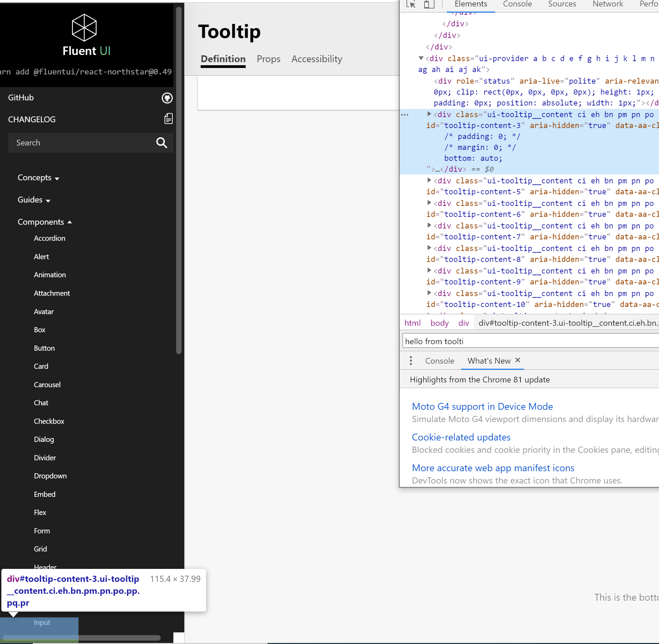Open GitHub via the GitHub icon
This screenshot has height=644, width=659.
pyautogui.click(x=167, y=98)
